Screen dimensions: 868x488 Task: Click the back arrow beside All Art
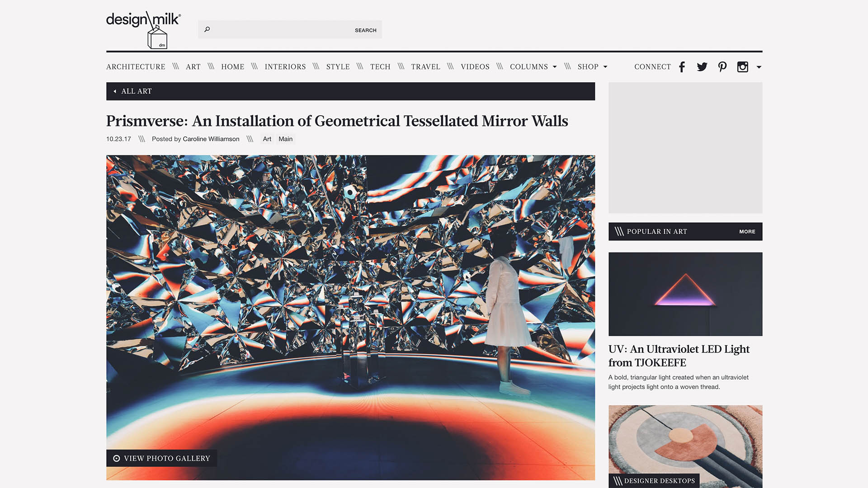click(x=115, y=91)
